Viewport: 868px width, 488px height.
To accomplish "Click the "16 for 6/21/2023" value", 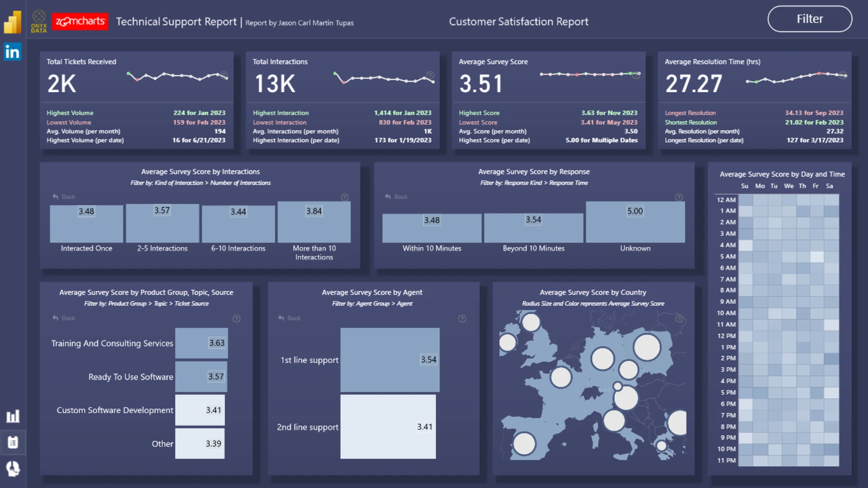I will [199, 141].
